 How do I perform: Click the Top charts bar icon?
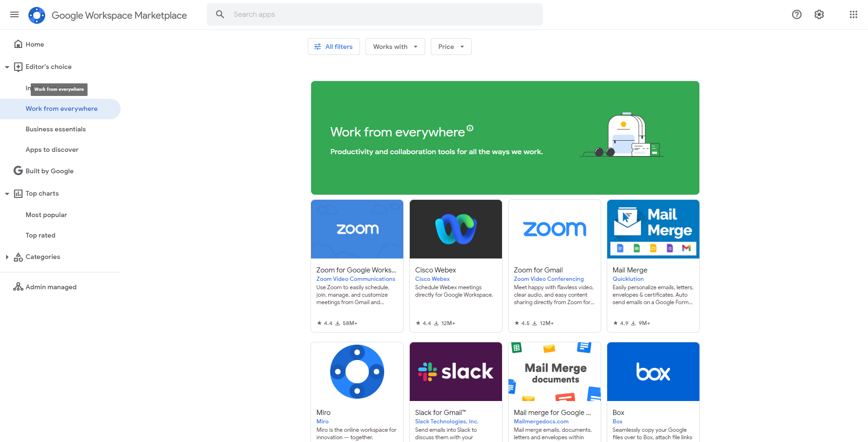tap(18, 193)
